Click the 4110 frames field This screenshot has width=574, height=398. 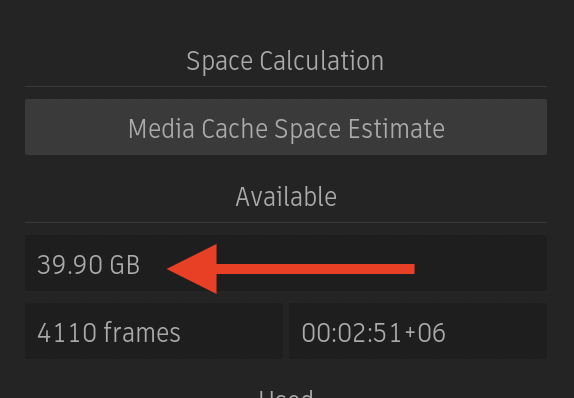[154, 331]
